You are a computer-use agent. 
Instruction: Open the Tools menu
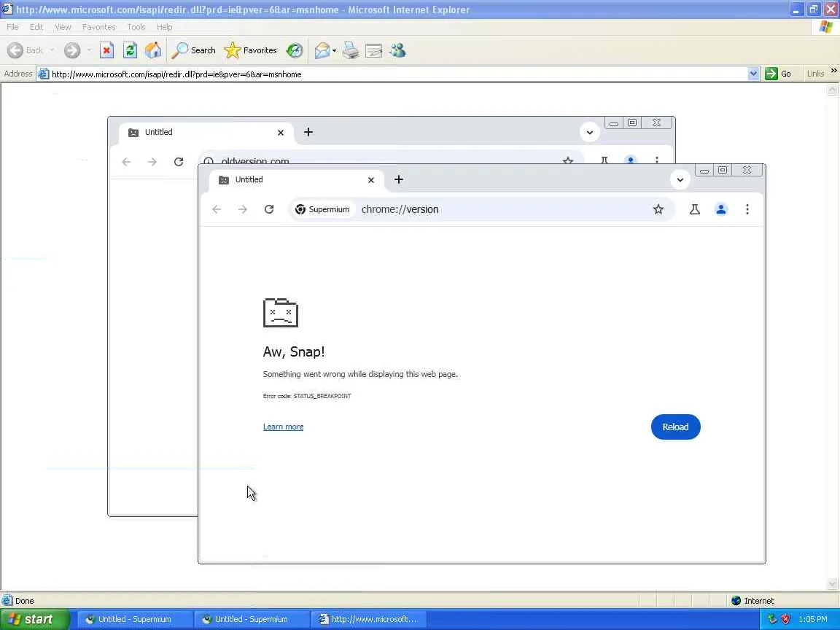point(136,27)
